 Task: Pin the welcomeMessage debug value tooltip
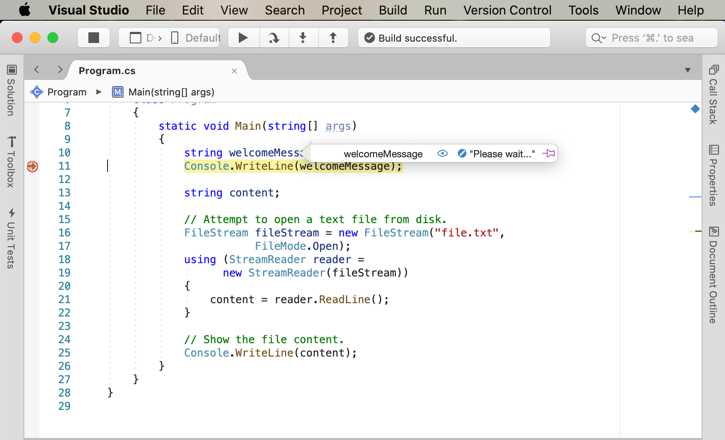pos(548,153)
